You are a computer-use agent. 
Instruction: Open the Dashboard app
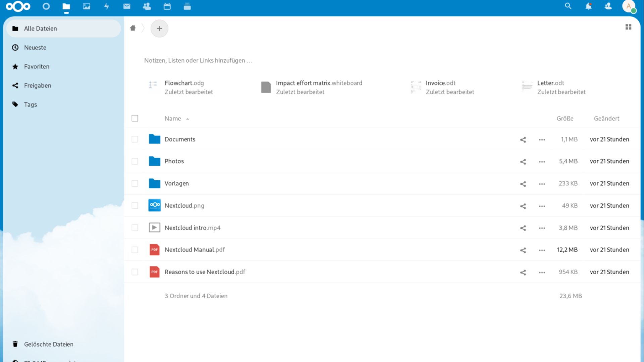click(46, 6)
